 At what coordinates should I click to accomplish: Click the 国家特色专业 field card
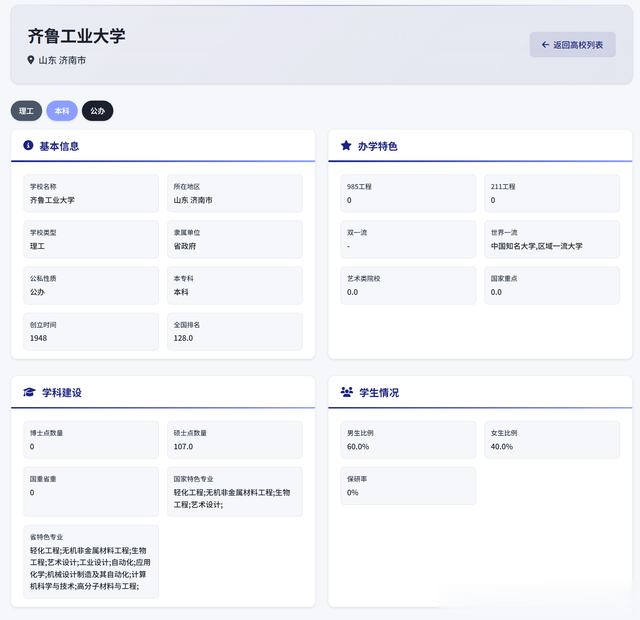click(x=235, y=492)
